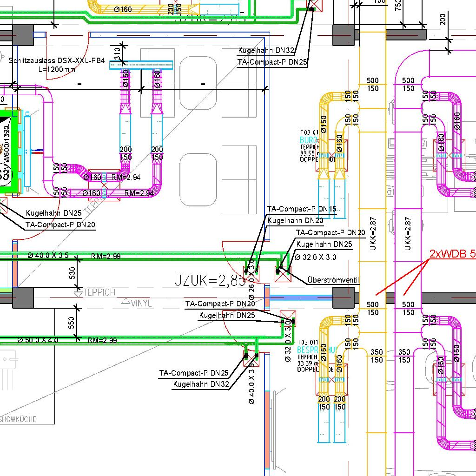Click the cyan slot diffuser rectangle
Screen dimensions: 476x476
point(141,66)
